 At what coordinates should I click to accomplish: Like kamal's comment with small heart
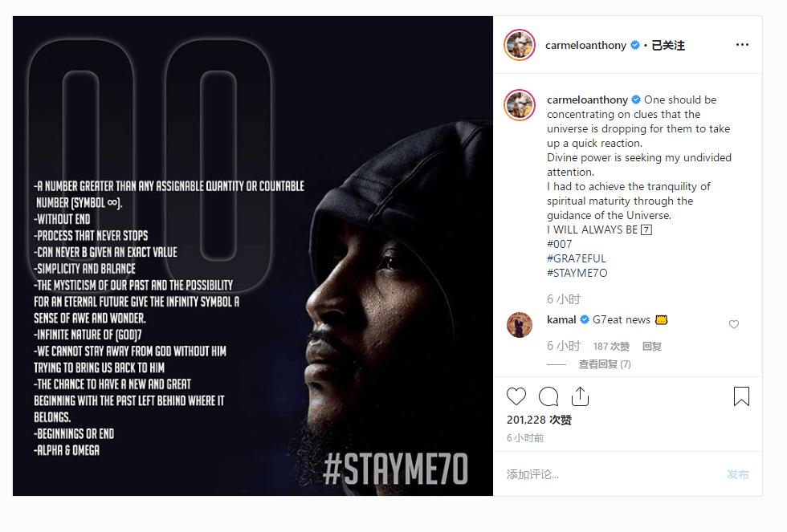click(734, 324)
